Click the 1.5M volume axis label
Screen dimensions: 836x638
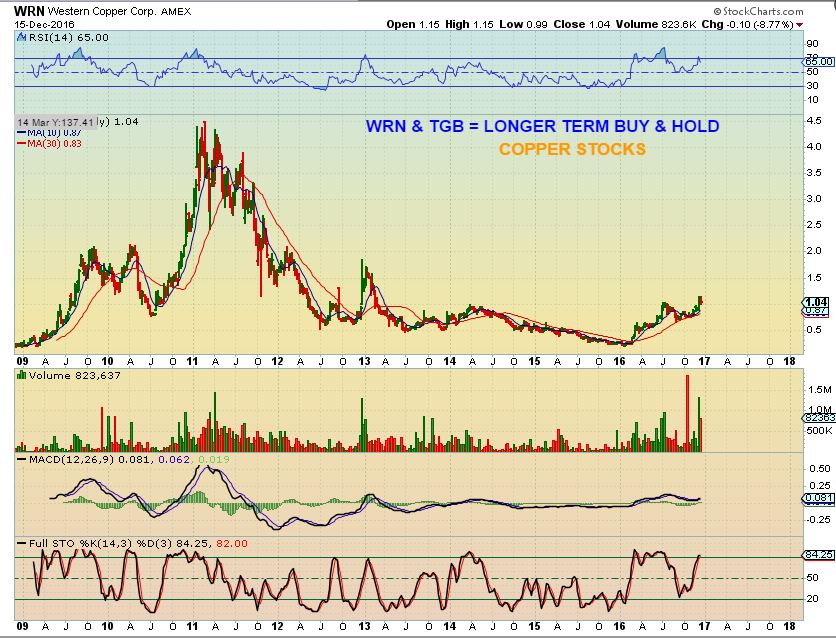coord(819,390)
